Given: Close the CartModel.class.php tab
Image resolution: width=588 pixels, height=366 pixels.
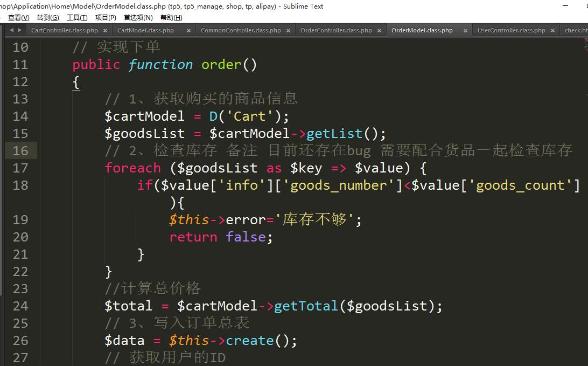Looking at the screenshot, I should tap(188, 31).
